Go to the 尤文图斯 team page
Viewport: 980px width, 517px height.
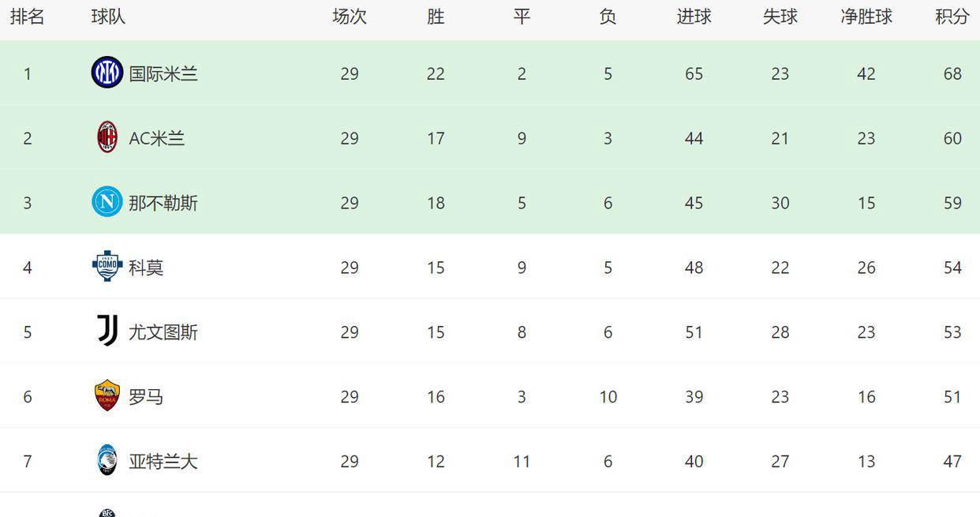[163, 332]
